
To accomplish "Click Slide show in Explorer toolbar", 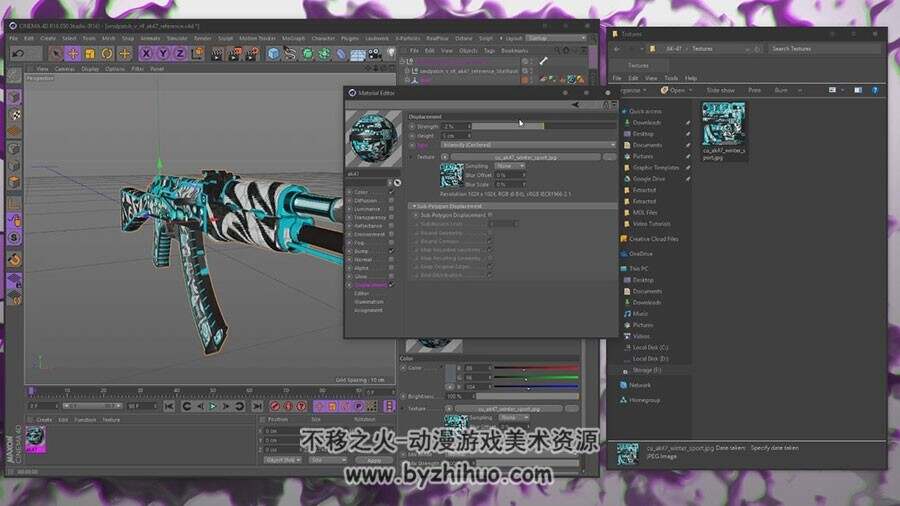I will coord(720,91).
